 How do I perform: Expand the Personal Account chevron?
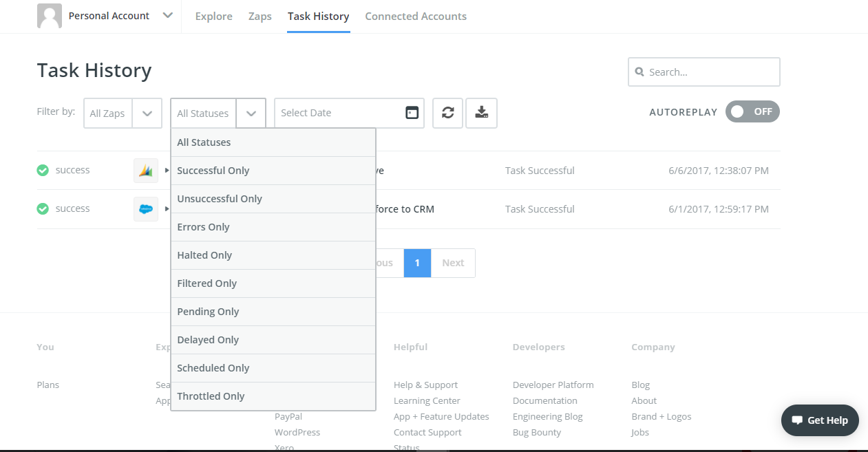coord(168,16)
